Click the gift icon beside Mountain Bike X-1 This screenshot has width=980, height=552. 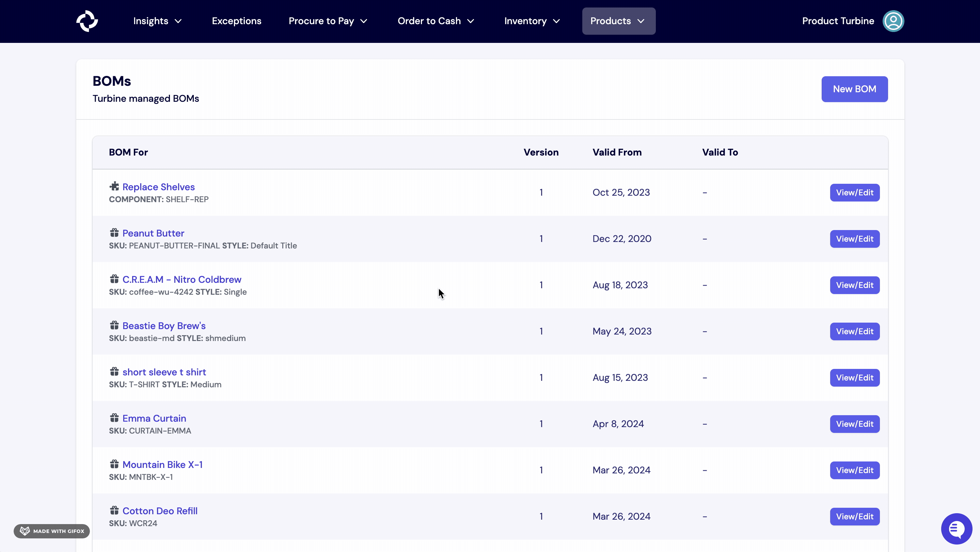click(114, 464)
